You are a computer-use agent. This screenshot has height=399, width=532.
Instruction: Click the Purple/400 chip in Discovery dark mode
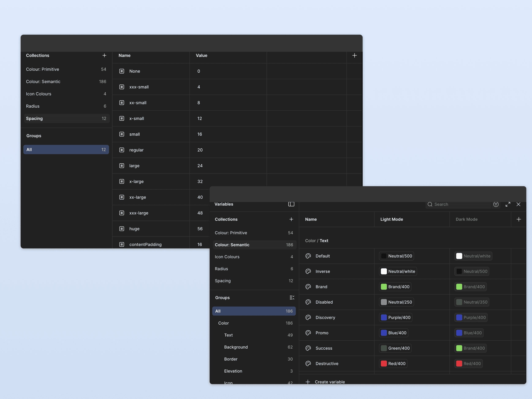[x=471, y=317]
